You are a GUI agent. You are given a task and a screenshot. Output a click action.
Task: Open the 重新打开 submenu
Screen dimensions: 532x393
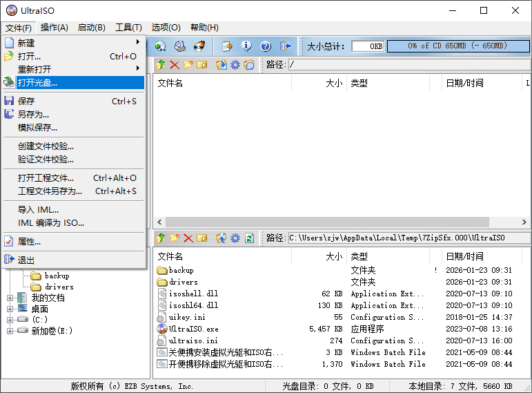74,69
